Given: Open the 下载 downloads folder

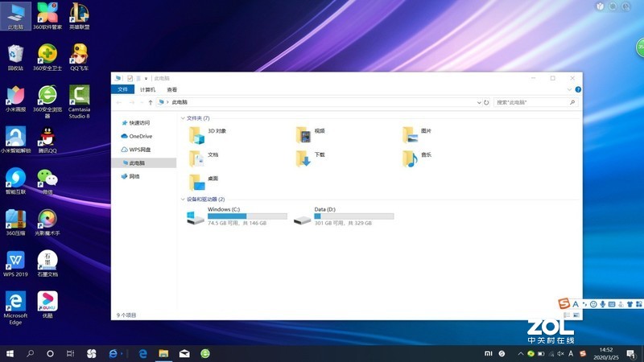Looking at the screenshot, I should coord(303,157).
